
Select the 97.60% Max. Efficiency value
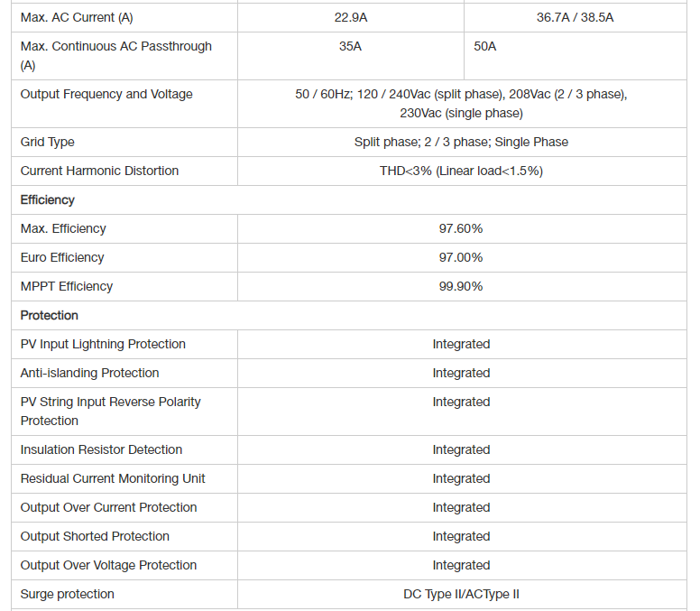point(461,228)
